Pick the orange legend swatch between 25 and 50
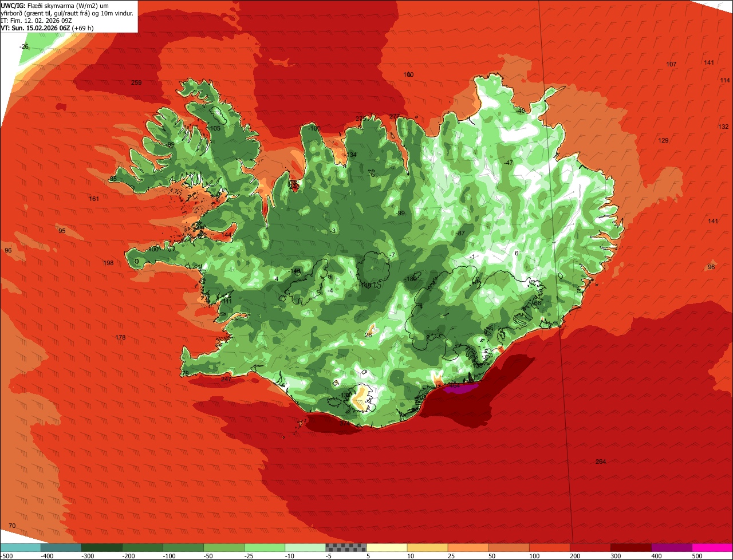 (x=468, y=547)
